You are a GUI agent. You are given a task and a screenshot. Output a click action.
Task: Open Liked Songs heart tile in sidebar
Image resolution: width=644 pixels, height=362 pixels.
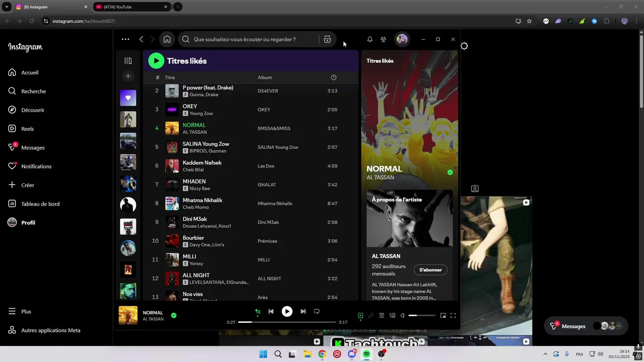point(128,98)
